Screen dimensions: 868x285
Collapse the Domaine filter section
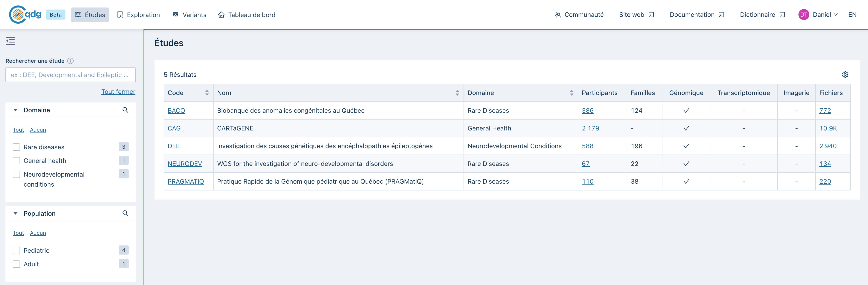(x=15, y=110)
